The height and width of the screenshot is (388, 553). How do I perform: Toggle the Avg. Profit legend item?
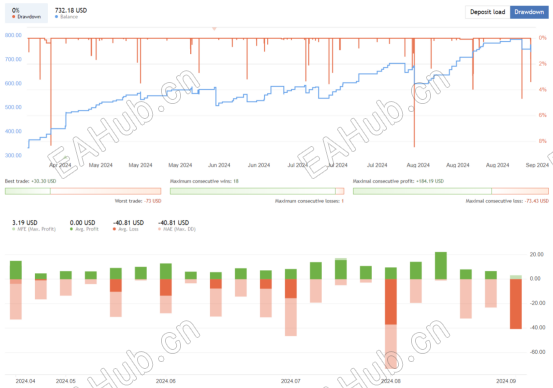pos(84,229)
